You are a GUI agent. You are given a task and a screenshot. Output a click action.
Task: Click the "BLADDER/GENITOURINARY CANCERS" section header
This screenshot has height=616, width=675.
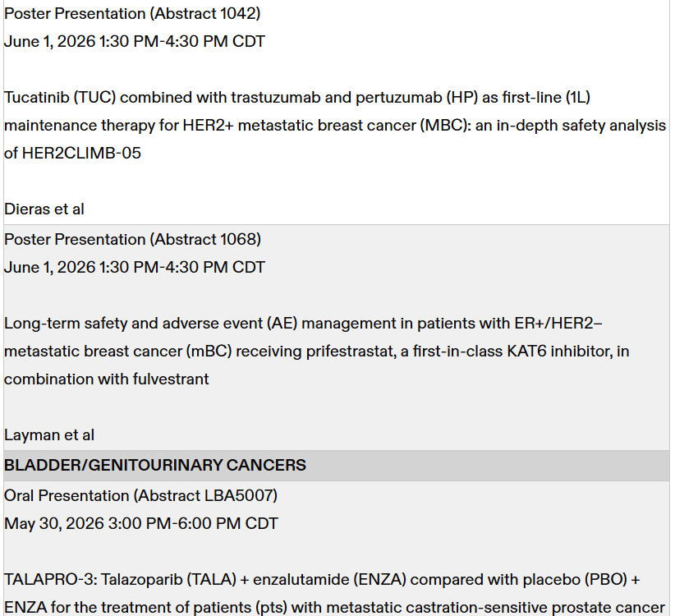pyautogui.click(x=155, y=466)
